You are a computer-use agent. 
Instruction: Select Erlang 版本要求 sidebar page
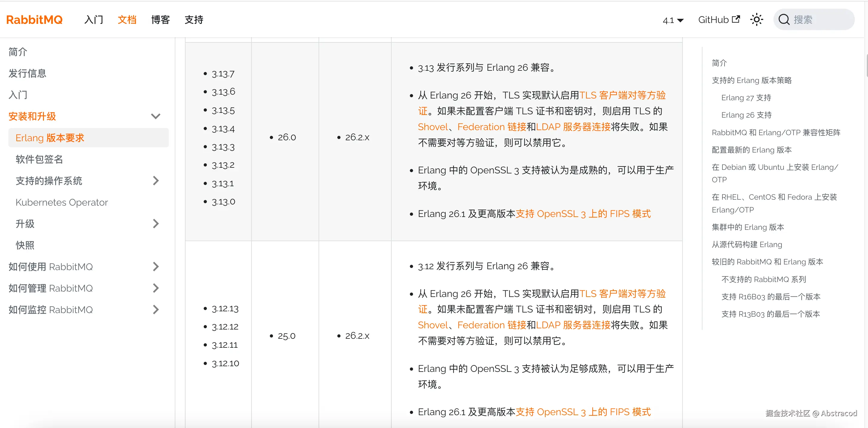coord(88,138)
